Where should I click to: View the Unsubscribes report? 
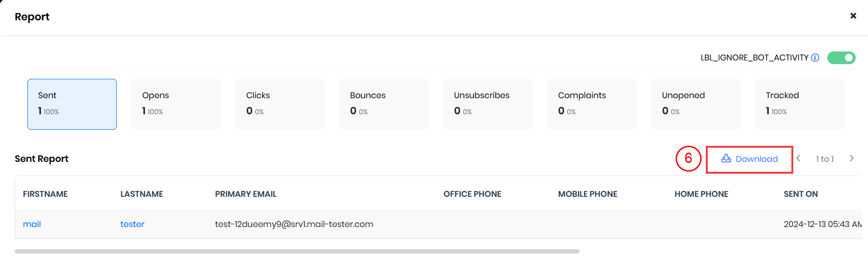(x=488, y=104)
